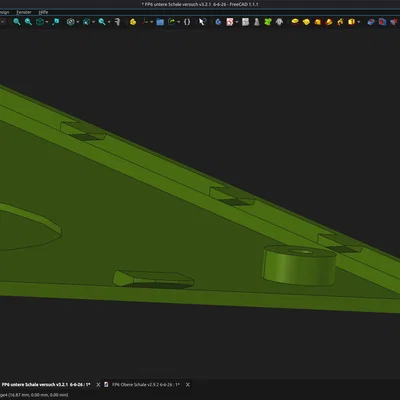400x400 pixels.
Task: Open the standard views dropdown arrow
Action: click(78, 22)
